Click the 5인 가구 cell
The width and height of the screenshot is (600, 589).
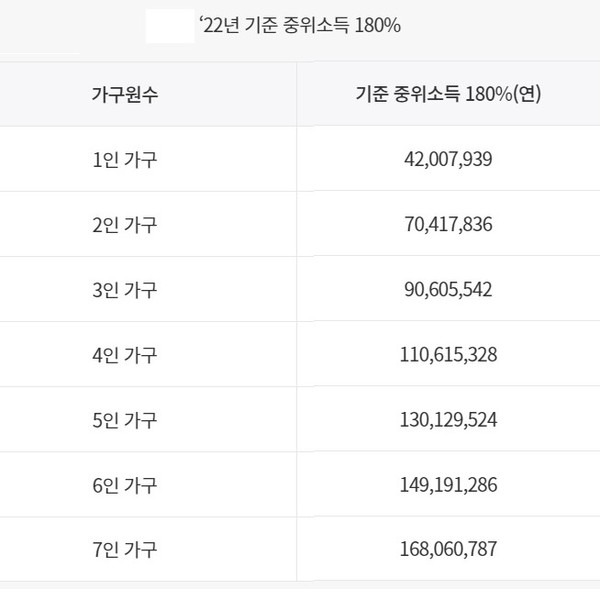[124, 419]
